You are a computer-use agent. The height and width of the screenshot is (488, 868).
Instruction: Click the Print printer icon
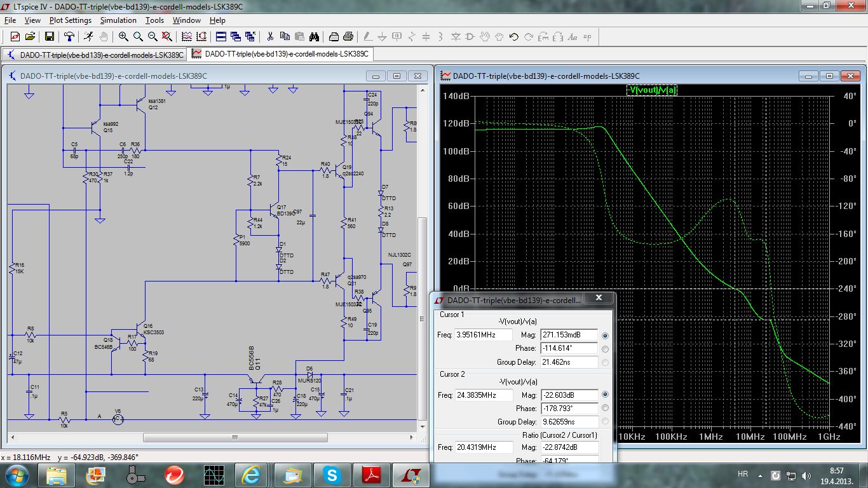348,37
